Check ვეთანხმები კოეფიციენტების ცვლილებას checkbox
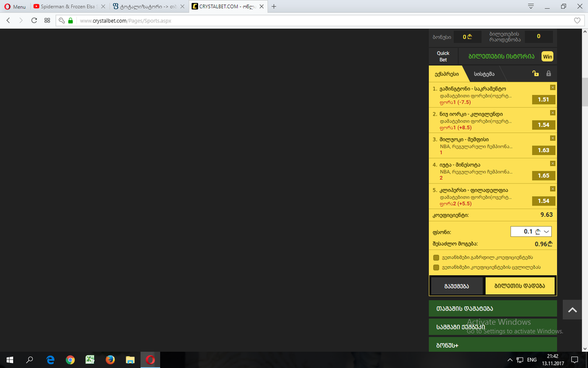 pos(436,267)
